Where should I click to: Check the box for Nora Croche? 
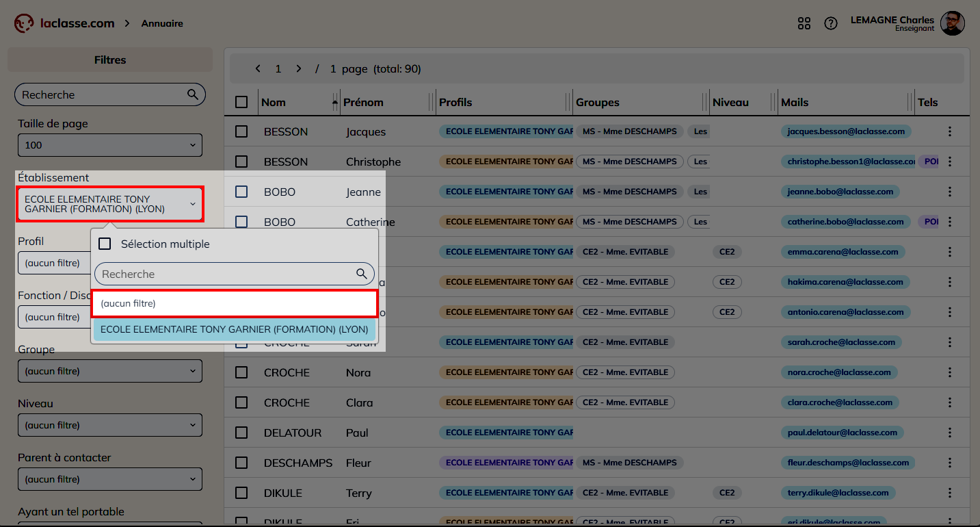[x=241, y=372]
